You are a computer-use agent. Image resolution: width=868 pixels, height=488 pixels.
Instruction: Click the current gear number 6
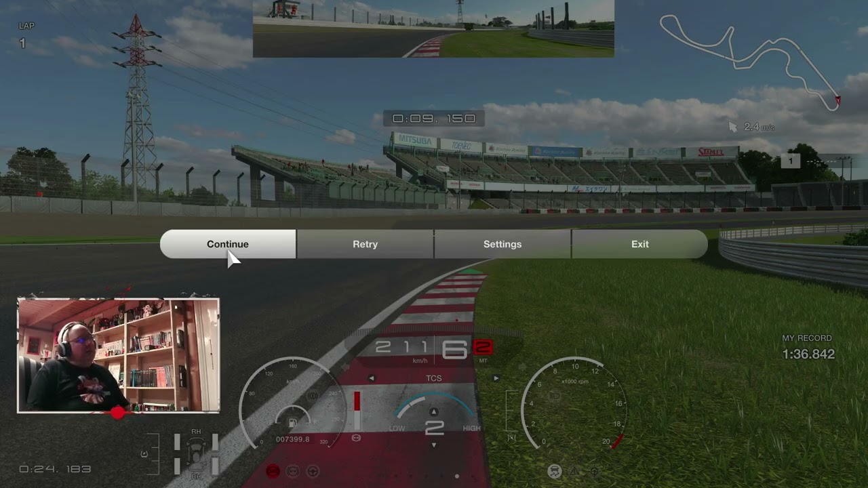point(455,350)
